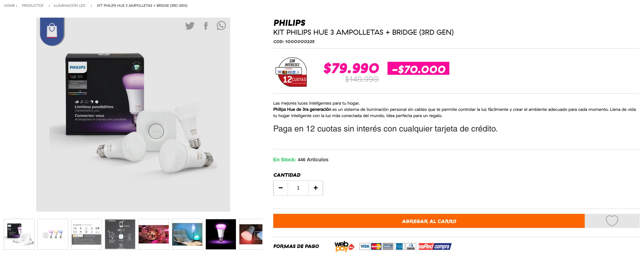Go to Home breadcrumb
644x274 pixels.
9,5
